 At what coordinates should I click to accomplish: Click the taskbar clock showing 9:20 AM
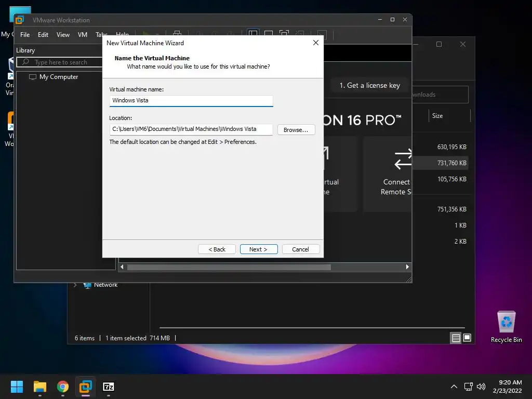[x=507, y=387]
